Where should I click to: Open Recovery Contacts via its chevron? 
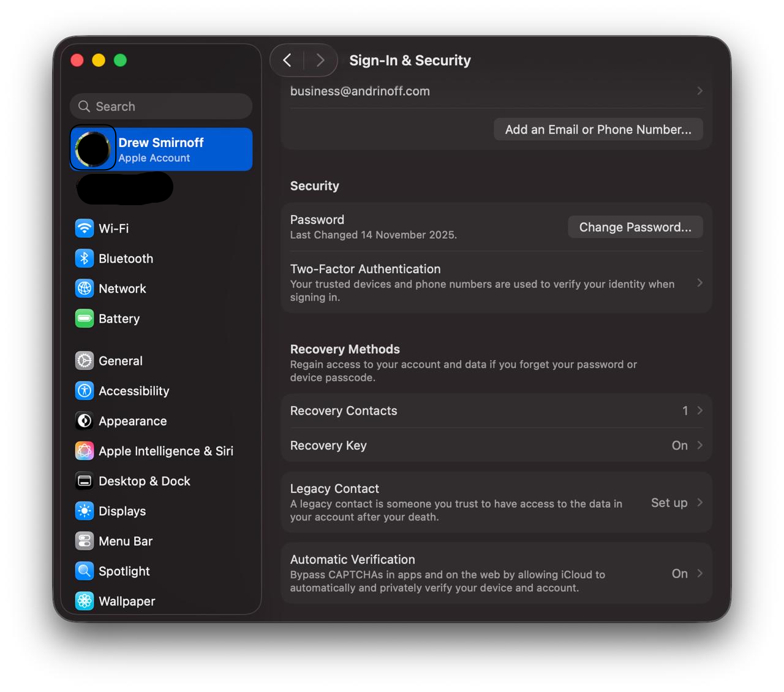click(699, 410)
